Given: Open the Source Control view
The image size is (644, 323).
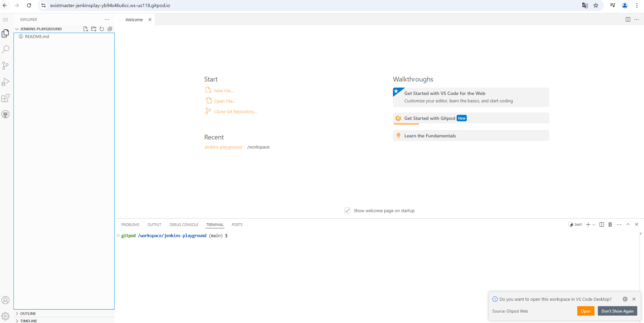Looking at the screenshot, I should pos(5,66).
